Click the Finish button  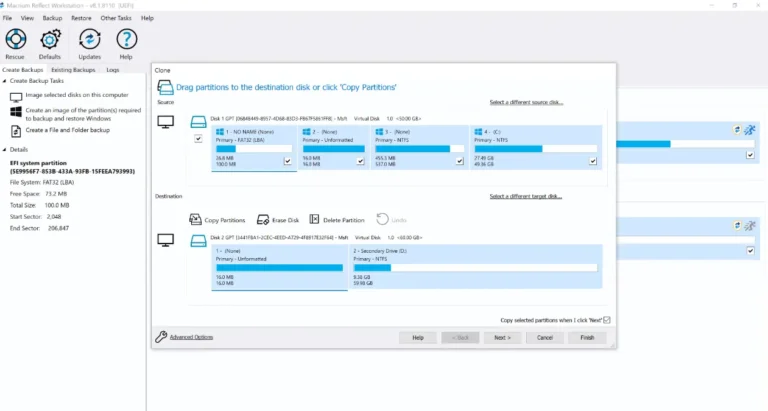tap(587, 338)
